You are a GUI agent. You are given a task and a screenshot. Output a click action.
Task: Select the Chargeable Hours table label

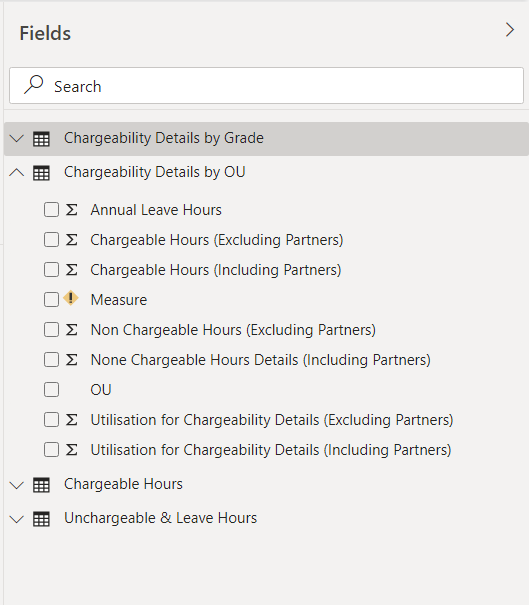(x=123, y=484)
